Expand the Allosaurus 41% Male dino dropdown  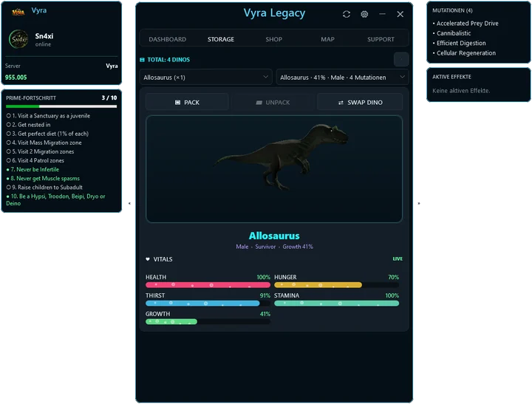coord(342,78)
